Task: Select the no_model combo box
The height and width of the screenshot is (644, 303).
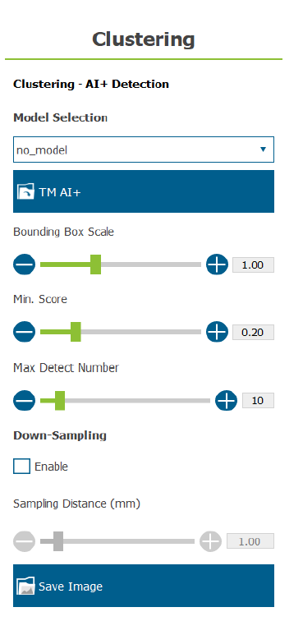Action: coord(144,149)
